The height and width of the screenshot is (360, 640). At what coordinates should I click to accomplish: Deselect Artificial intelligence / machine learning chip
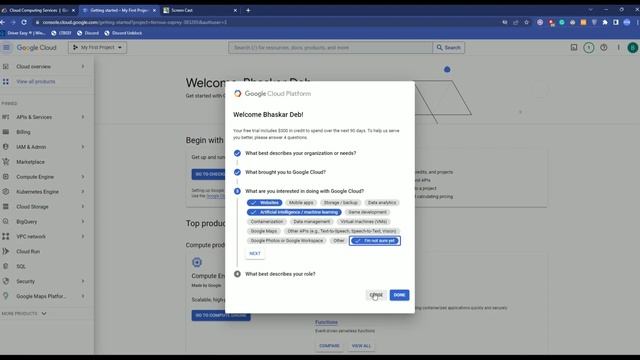(294, 212)
